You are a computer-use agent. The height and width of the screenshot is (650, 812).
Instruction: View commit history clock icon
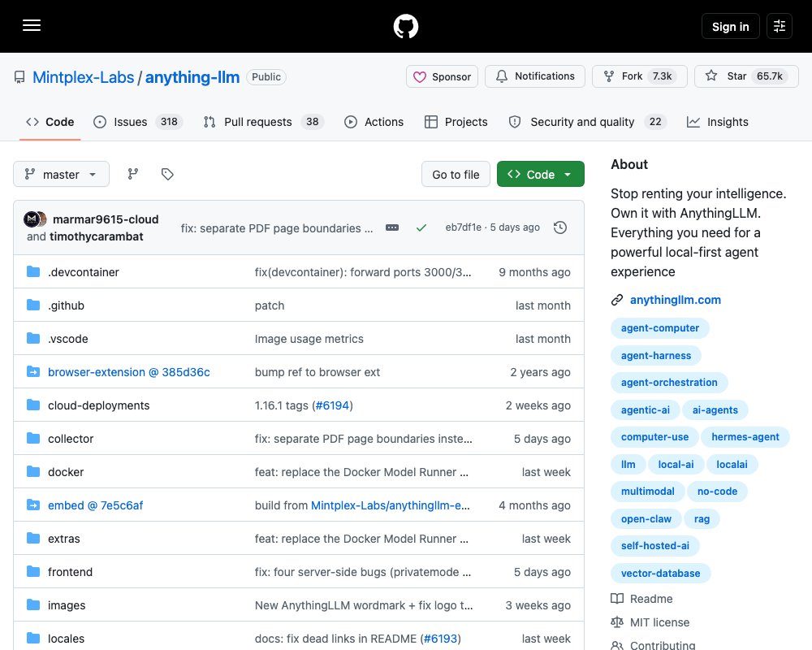point(560,227)
